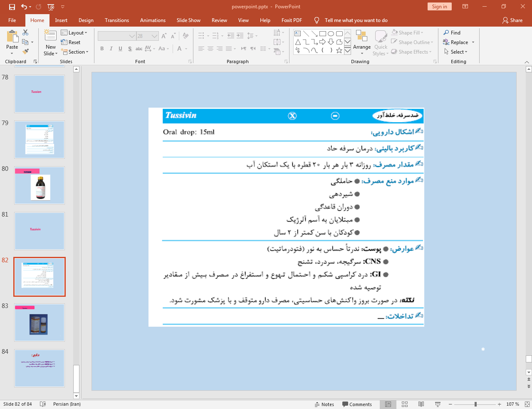The width and height of the screenshot is (532, 409).
Task: Select slide 80 thumbnail
Action: click(40, 185)
